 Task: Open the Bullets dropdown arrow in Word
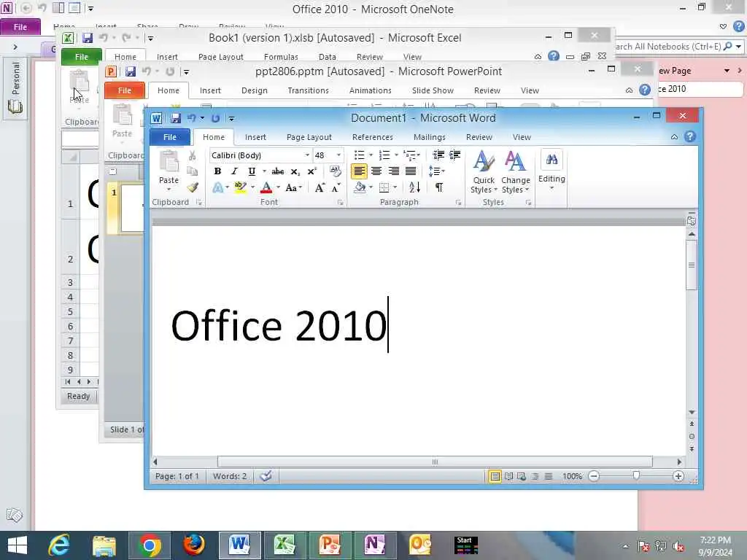[371, 155]
